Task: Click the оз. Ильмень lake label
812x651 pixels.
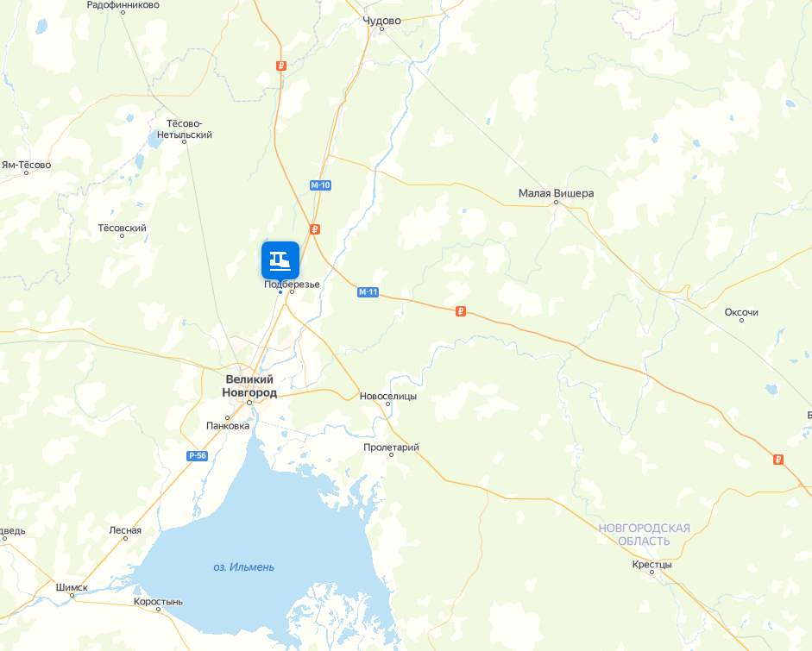Action: click(243, 567)
